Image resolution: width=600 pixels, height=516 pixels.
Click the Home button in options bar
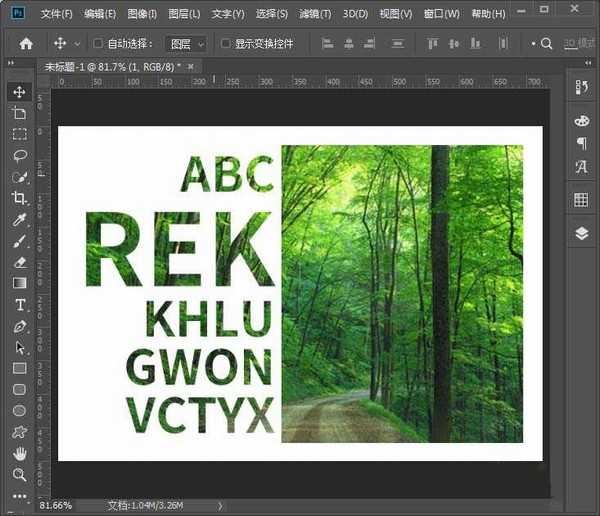click(x=26, y=44)
